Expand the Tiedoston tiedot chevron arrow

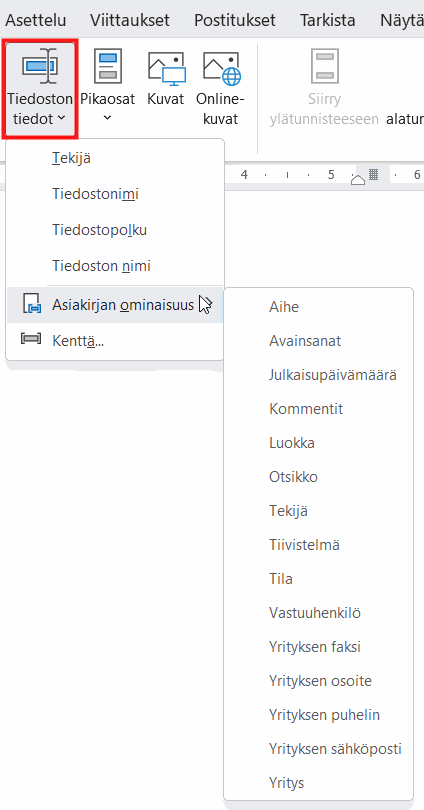tap(61, 119)
